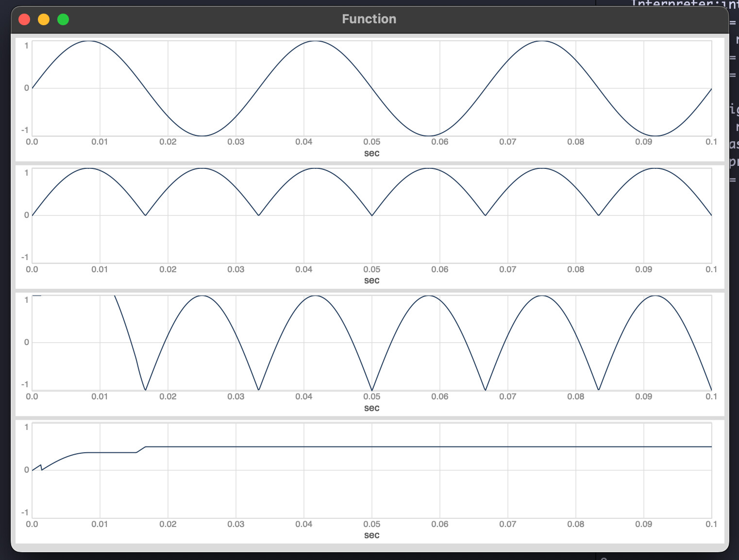Screen dimensions: 739x560
Task: Select the 0.1 tick label on the second plot
Action: tap(711, 269)
